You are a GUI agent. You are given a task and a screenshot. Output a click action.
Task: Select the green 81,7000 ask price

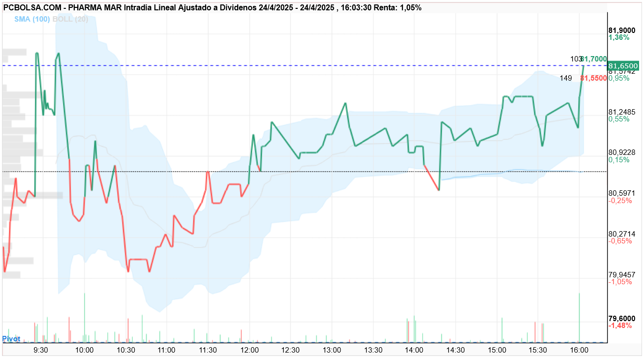(x=594, y=59)
